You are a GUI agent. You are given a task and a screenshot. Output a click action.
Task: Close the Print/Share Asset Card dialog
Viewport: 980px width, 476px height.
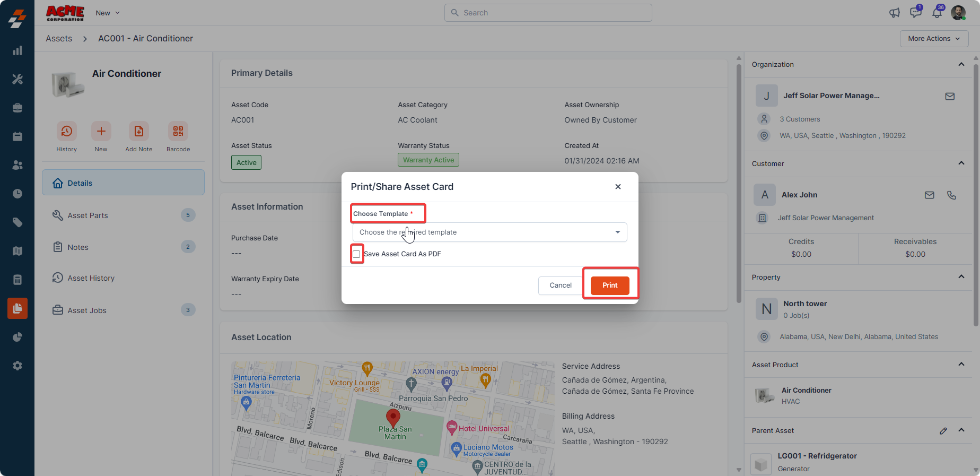pos(618,187)
